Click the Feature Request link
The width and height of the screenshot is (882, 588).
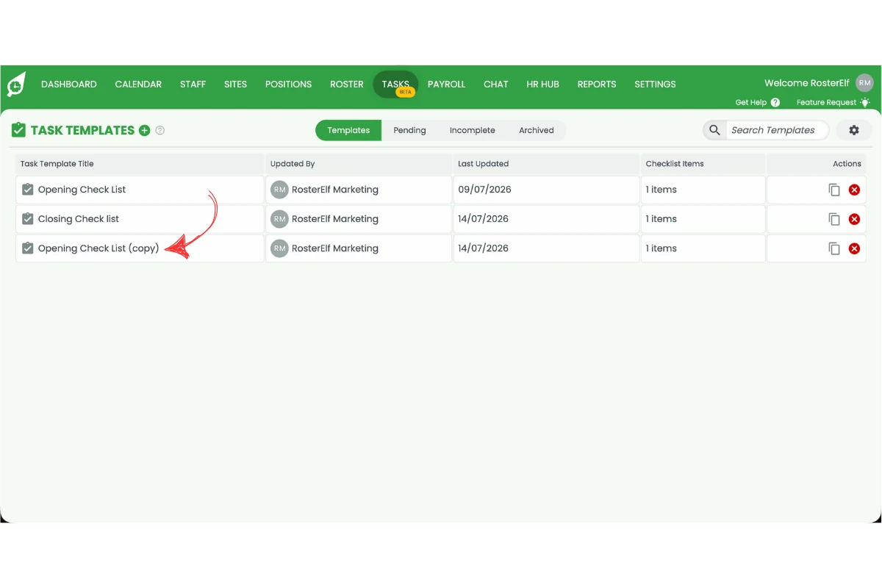[x=826, y=103]
